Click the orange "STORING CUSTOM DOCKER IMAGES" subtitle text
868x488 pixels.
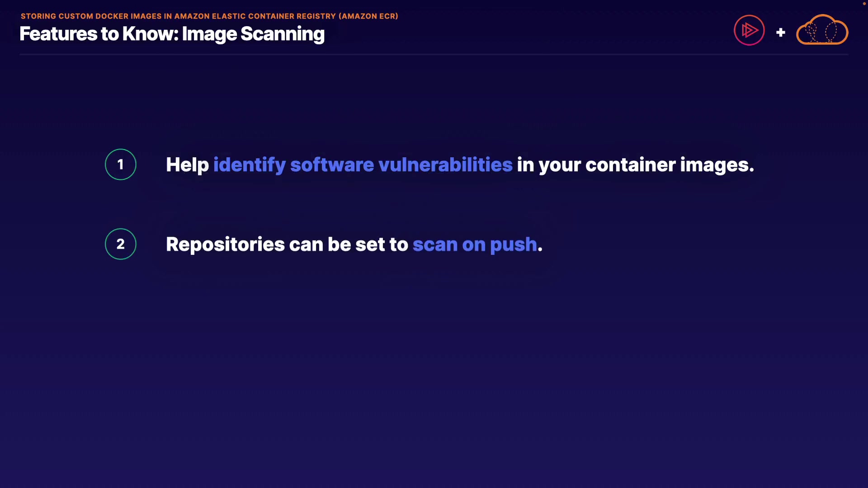91,16
